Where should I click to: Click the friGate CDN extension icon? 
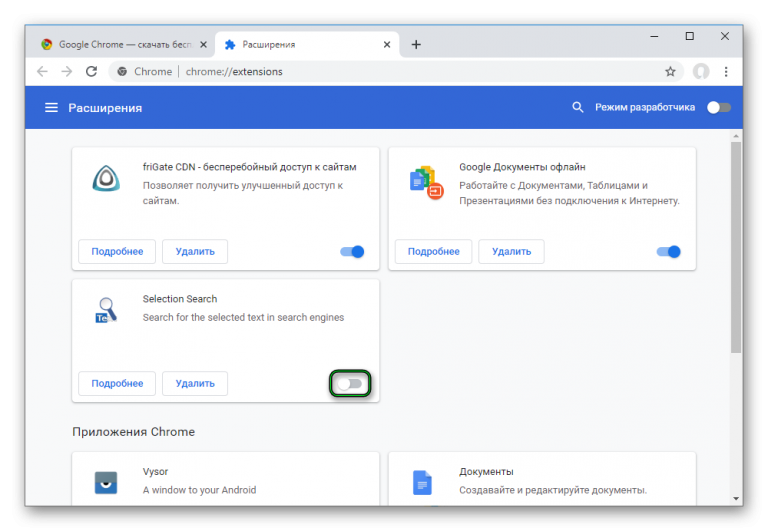(106, 178)
